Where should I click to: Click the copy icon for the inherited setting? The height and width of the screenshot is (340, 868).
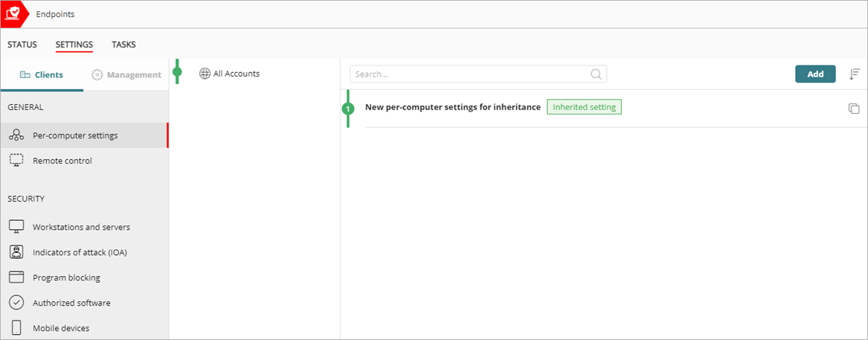(x=854, y=109)
